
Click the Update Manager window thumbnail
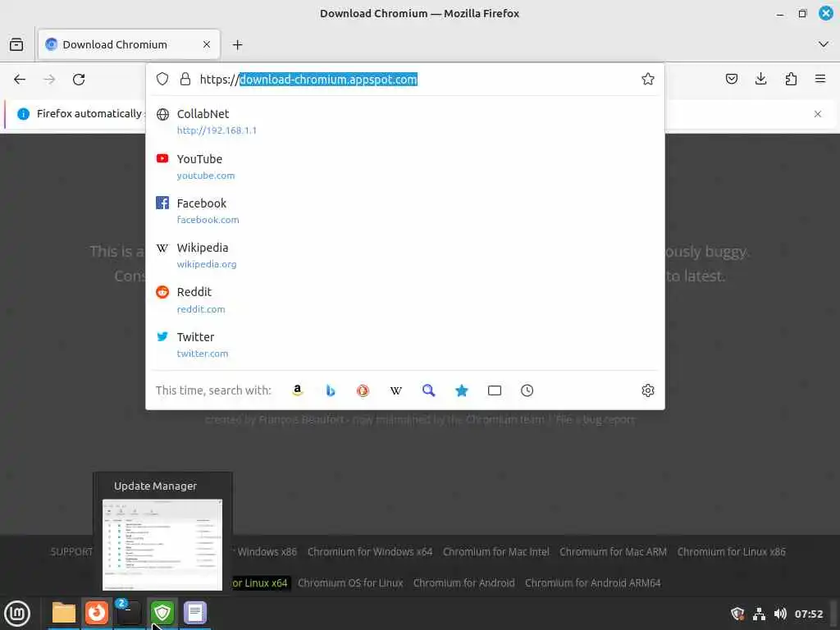coord(162,545)
